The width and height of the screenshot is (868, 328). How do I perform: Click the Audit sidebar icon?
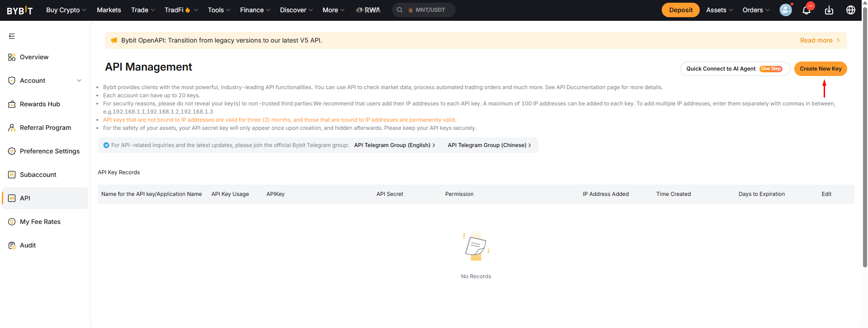pos(12,245)
